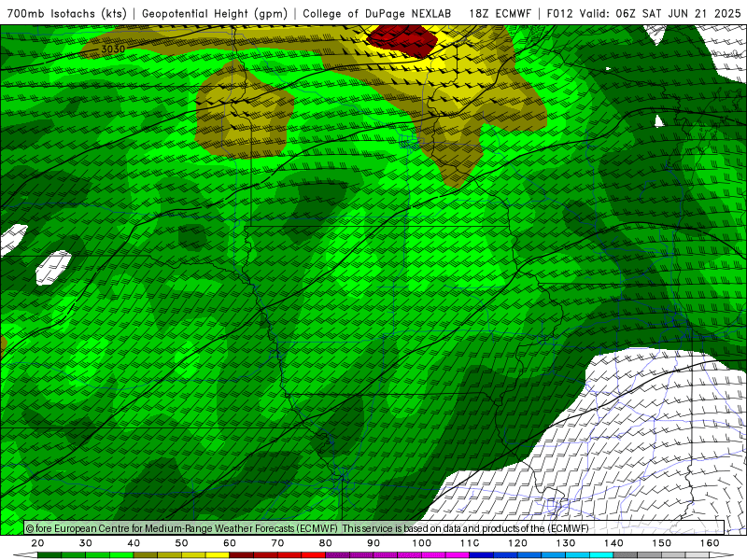Click the '60' value on the color scale
This screenshot has height=560, width=747.
[230, 543]
